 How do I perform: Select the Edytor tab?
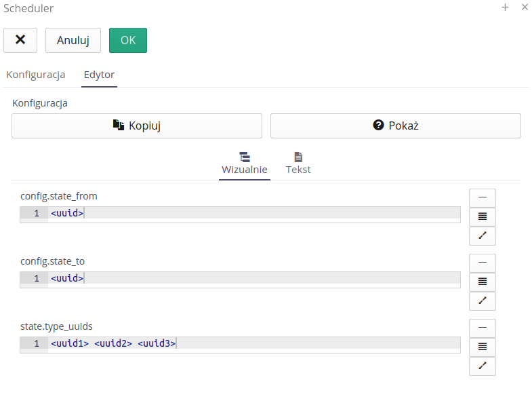99,75
